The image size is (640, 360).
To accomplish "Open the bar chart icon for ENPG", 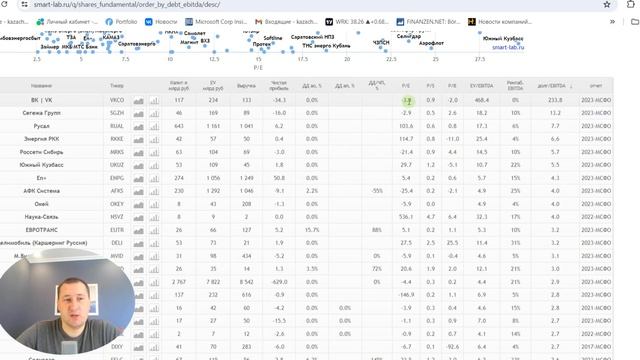I will 154,178.
